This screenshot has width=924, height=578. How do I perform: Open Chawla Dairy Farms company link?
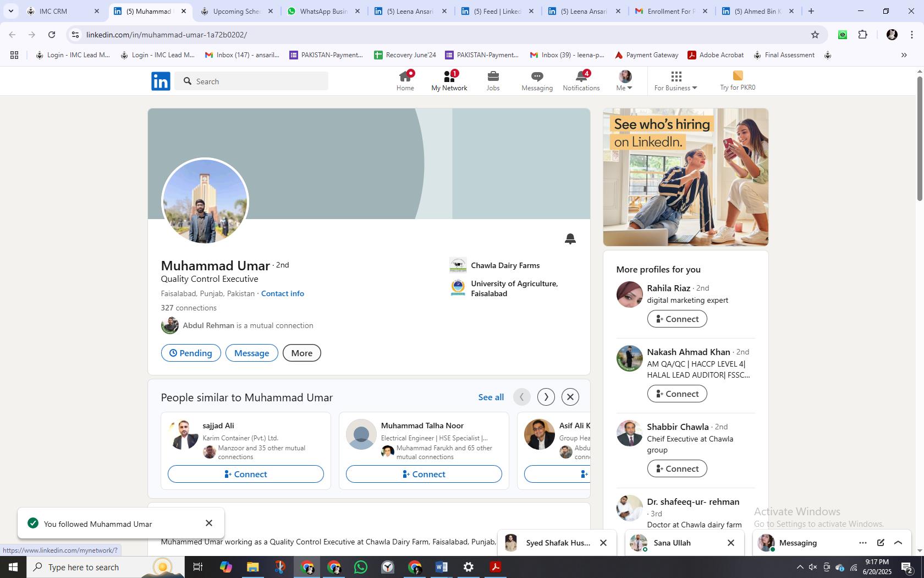click(x=505, y=265)
